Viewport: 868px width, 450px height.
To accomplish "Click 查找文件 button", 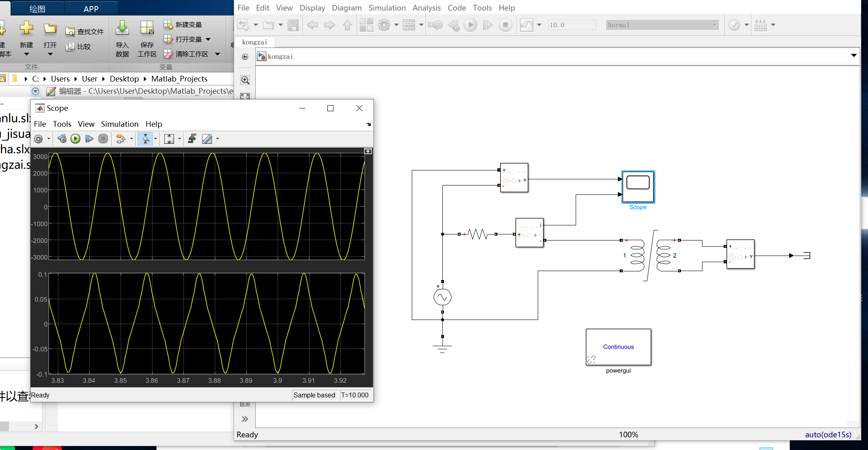I will point(85,31).
